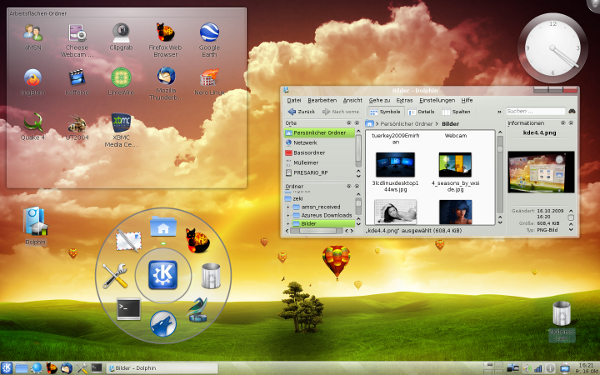Screen dimensions: 600x375
Task: Close the Informationen panel
Action: click(571, 123)
